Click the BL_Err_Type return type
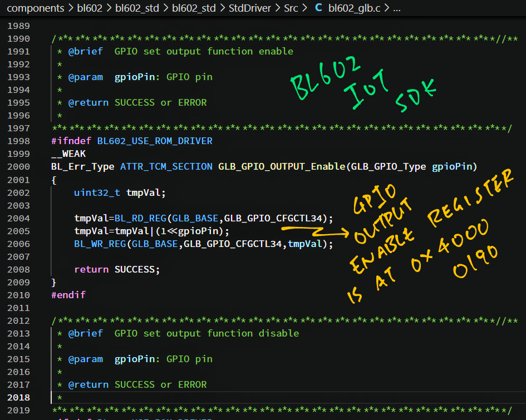The image size is (526, 420). (82, 167)
